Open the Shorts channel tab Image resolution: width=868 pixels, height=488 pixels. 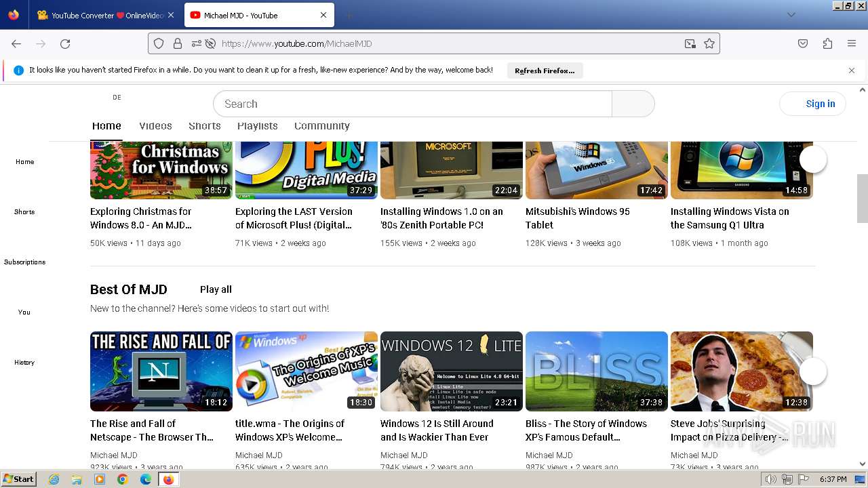pos(205,125)
